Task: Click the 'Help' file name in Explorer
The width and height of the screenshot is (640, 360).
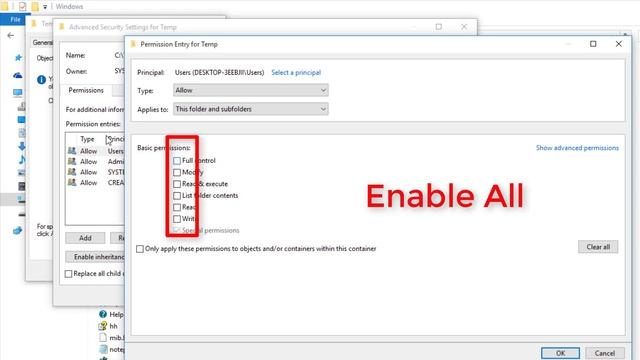Action: 116,314
